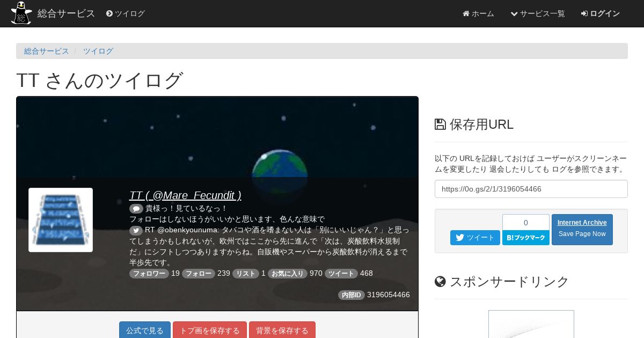Click 背景を保存する button
644x338 pixels.
pos(282,330)
